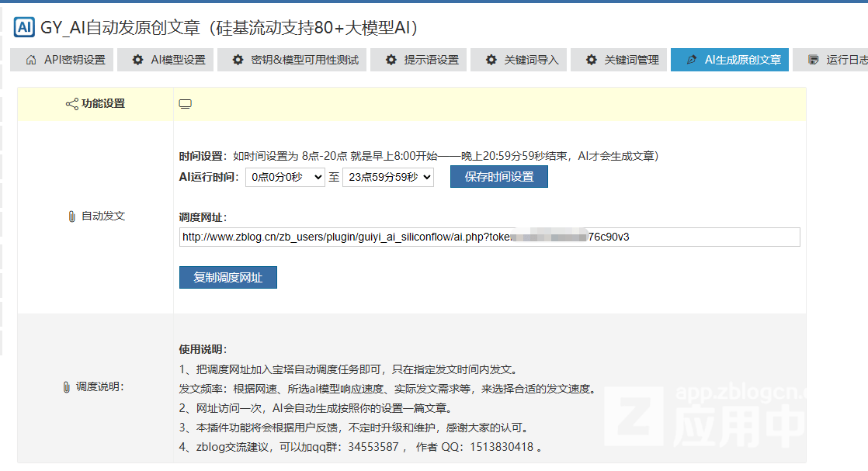
Task: Click the log icon on 运行日志 tab
Action: 813,60
